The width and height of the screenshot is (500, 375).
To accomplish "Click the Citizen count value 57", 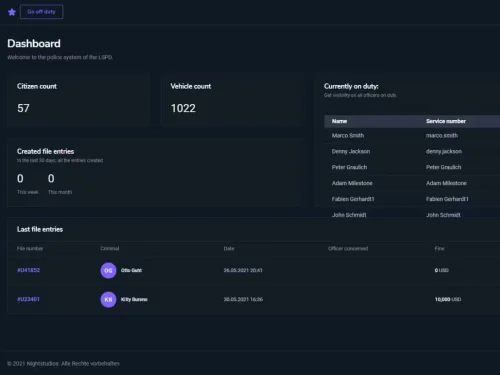I will pos(23,108).
